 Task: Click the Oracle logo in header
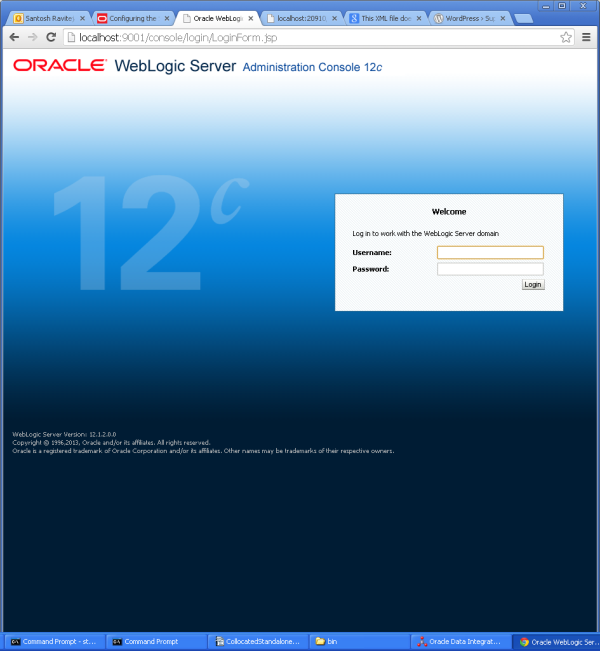(60, 66)
